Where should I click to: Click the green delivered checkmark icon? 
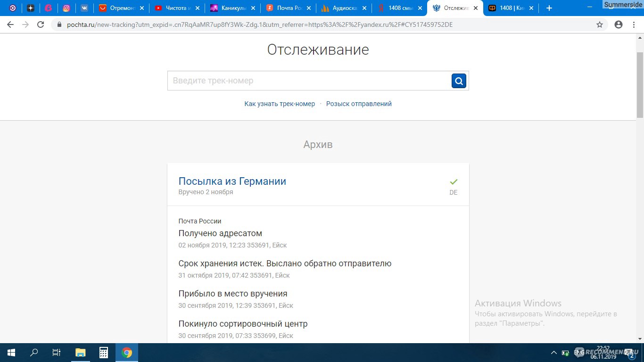[454, 181]
